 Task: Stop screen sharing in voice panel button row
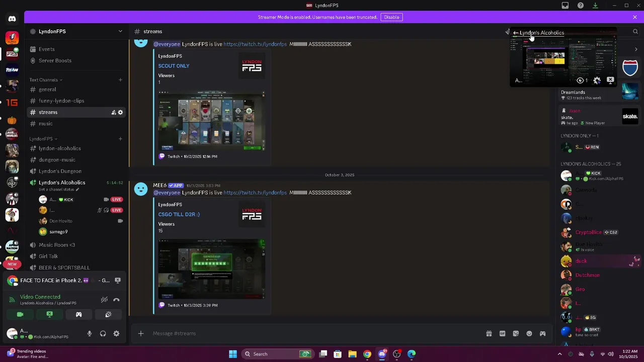[x=49, y=314]
